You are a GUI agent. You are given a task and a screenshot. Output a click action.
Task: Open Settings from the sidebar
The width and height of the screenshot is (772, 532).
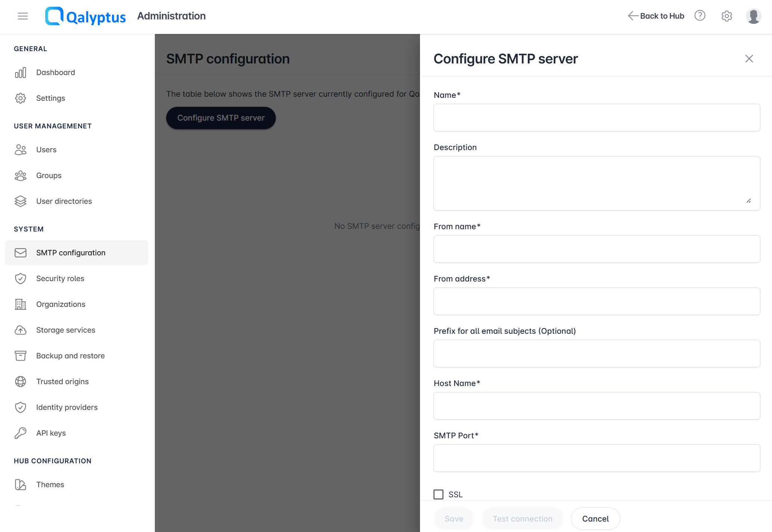pyautogui.click(x=51, y=98)
